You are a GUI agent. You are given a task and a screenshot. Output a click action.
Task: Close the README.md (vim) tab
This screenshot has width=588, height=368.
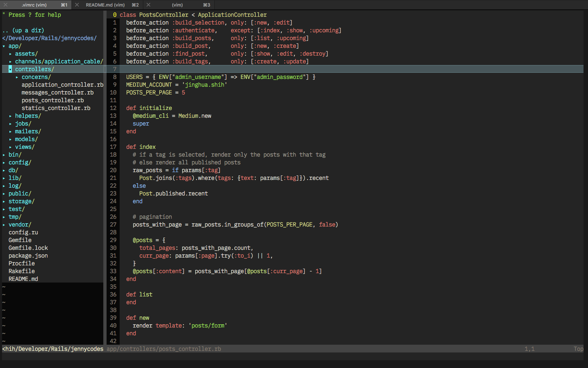click(77, 5)
